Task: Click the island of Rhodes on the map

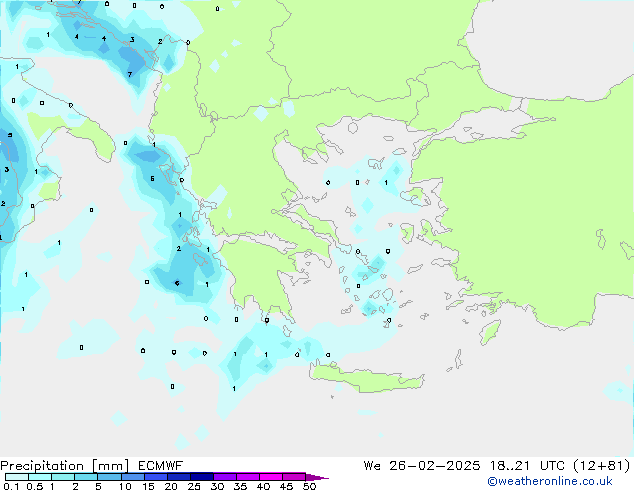Action: (490, 332)
